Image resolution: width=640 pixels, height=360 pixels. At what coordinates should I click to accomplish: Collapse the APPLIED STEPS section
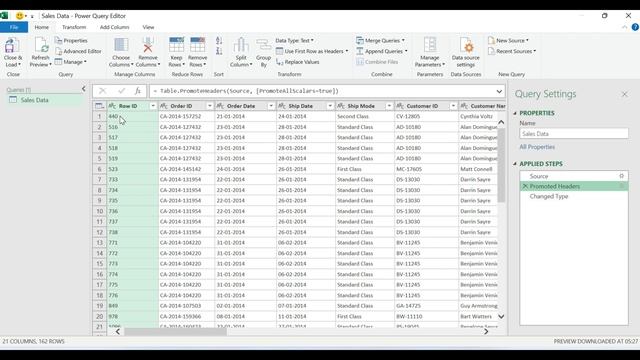515,164
